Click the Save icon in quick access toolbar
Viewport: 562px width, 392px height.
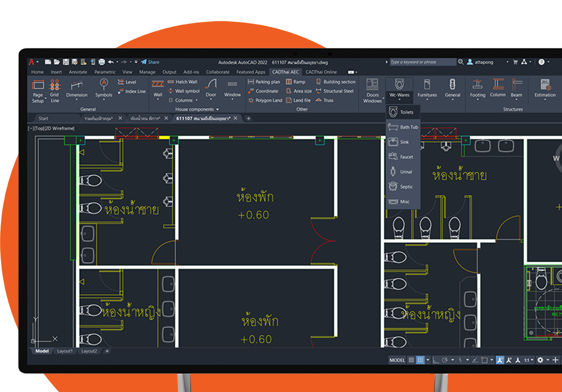tap(66, 62)
